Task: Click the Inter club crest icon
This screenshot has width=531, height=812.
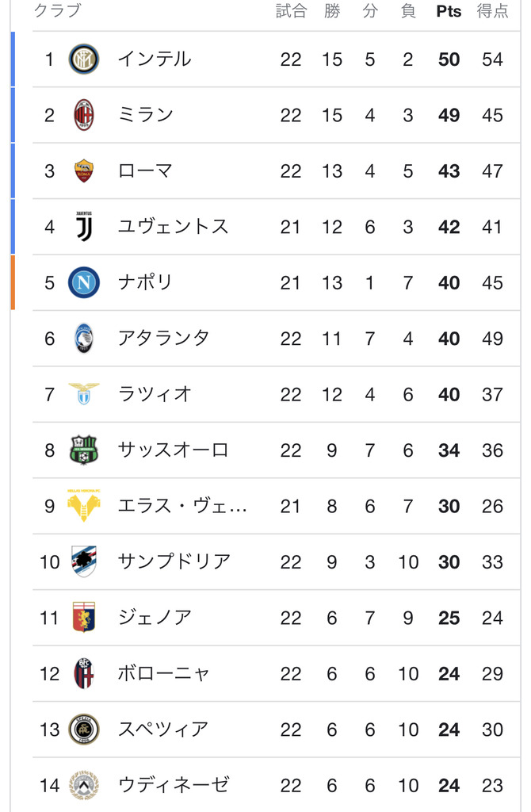Action: [83, 59]
